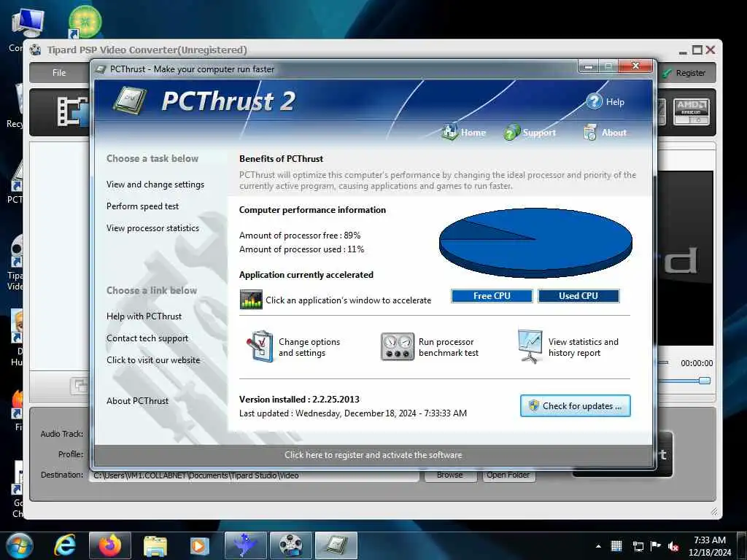Click the About clipboard icon
This screenshot has width=747, height=560.
tap(589, 133)
